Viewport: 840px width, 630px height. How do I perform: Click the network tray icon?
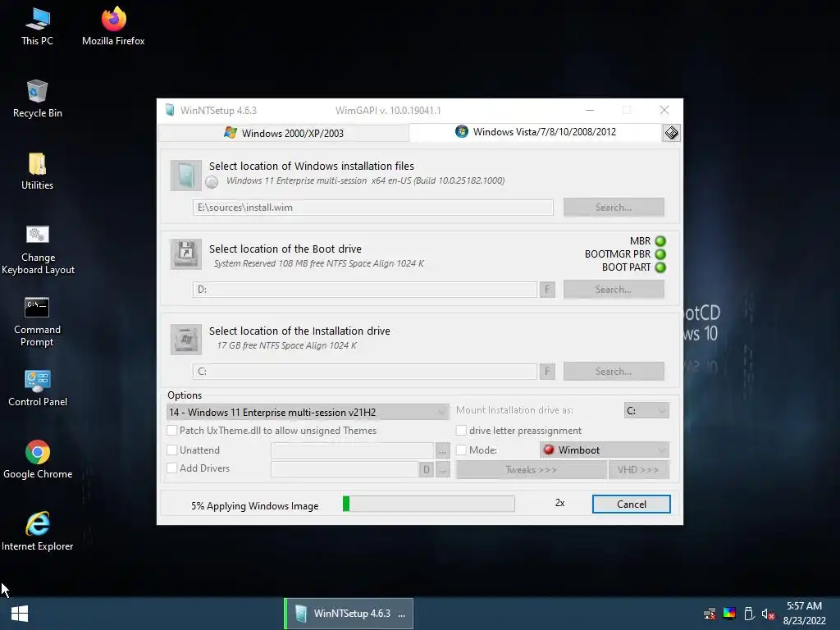[x=710, y=614]
